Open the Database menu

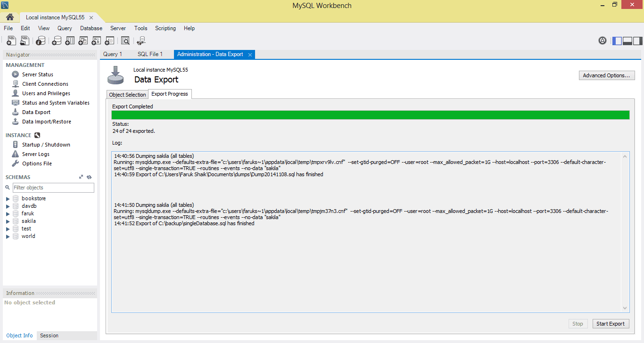91,28
